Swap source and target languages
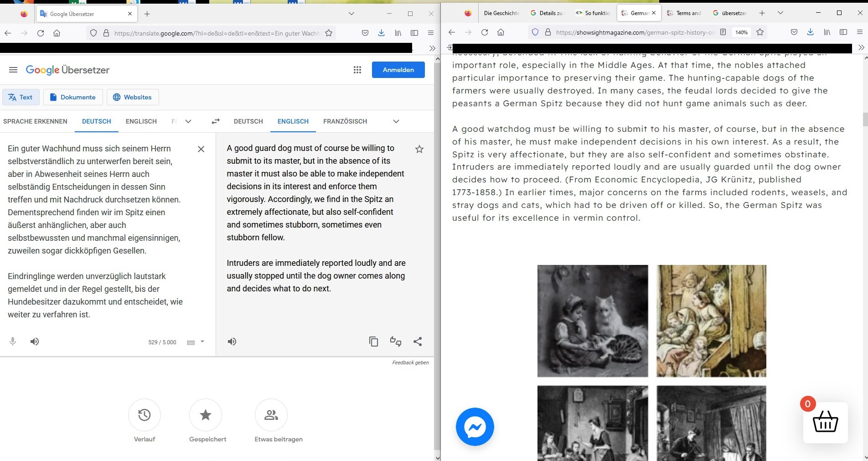Image resolution: width=868 pixels, height=461 pixels. pyautogui.click(x=216, y=121)
